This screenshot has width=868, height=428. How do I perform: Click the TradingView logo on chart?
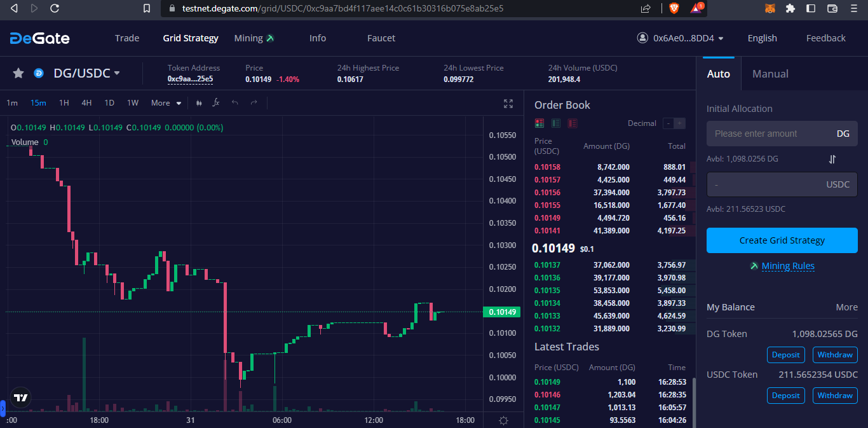pos(21,397)
